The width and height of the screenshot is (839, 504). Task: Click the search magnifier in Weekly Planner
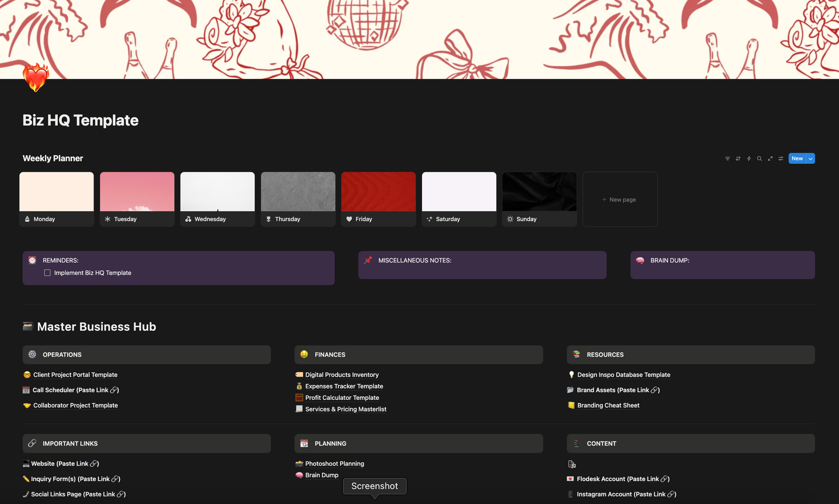coord(760,159)
